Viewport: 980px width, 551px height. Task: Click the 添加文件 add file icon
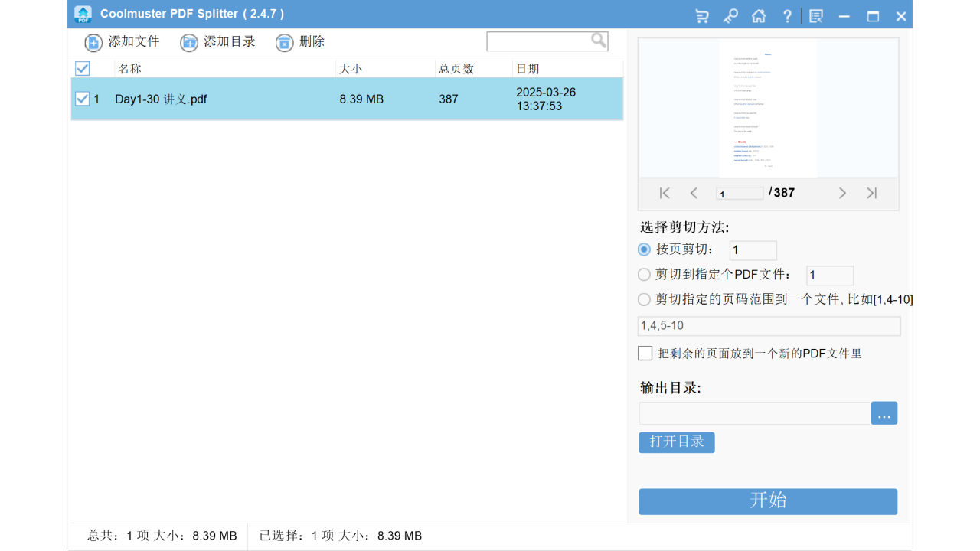93,43
